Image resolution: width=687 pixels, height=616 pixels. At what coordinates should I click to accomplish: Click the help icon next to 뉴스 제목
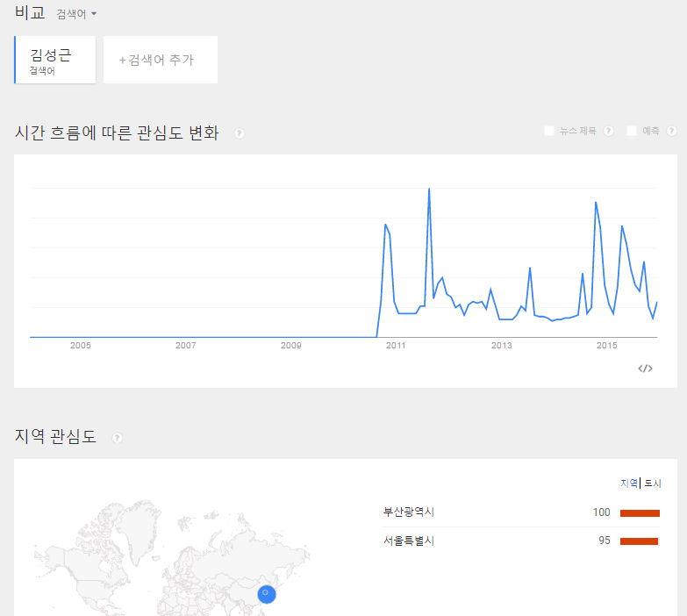coord(608,132)
